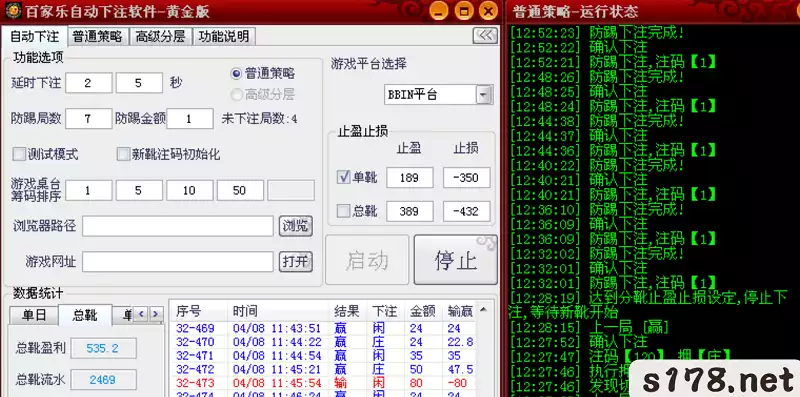Click the 序号 column header
Viewport: 800px width, 397px height.
(x=198, y=311)
